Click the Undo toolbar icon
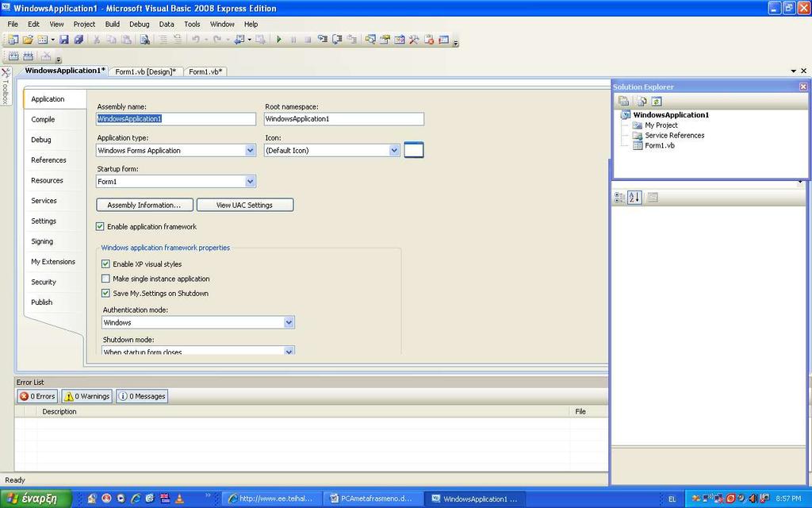The height and width of the screenshot is (508, 812). coord(196,40)
